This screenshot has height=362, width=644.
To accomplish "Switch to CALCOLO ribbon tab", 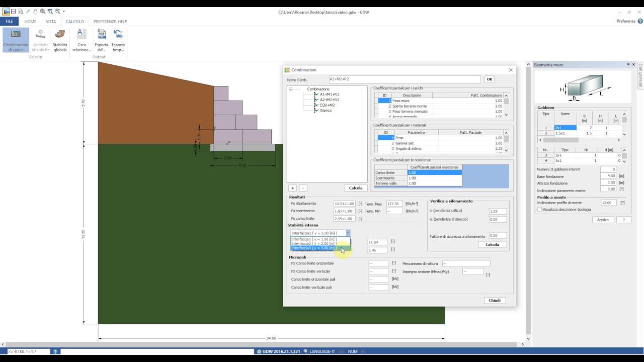I will tap(75, 22).
